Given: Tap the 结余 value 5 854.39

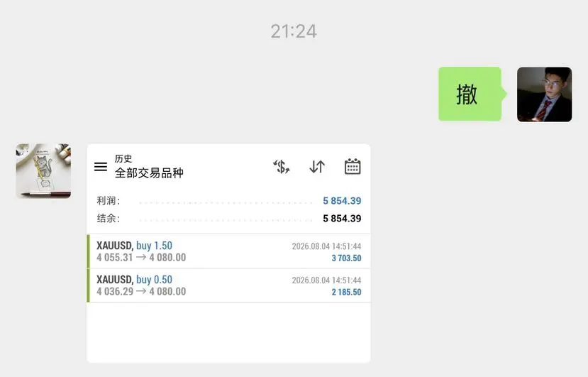Looking at the screenshot, I should point(342,219).
